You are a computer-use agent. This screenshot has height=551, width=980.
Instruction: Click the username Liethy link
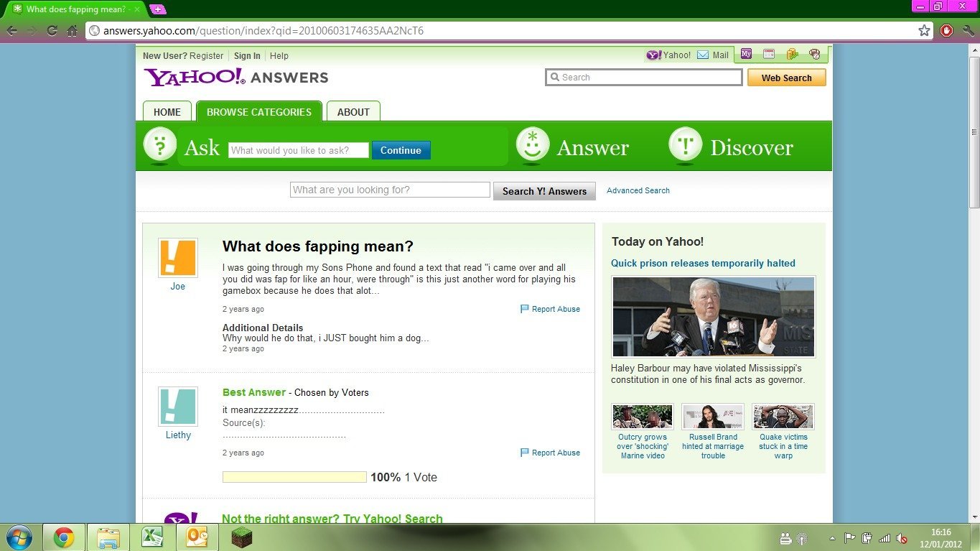(x=178, y=435)
